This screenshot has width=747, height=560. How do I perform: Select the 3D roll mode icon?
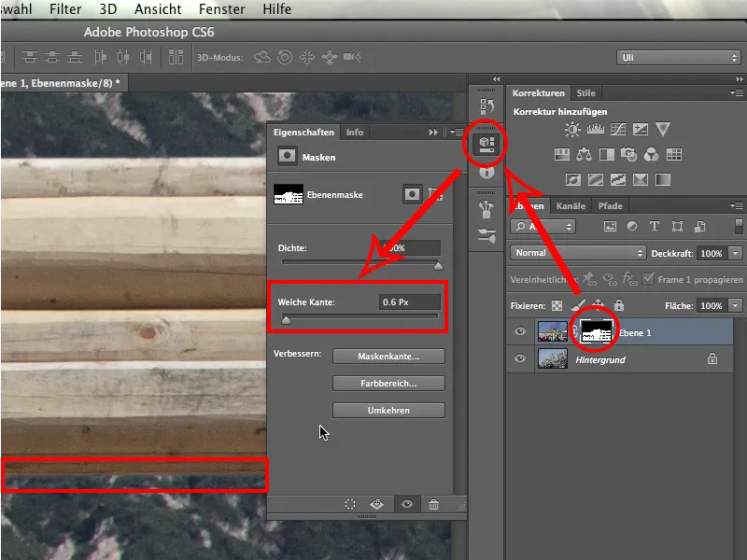pyautogui.click(x=285, y=57)
